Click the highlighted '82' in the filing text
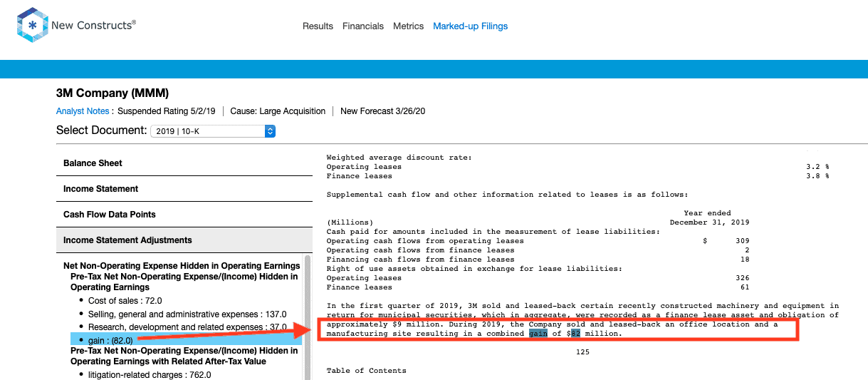 575,333
